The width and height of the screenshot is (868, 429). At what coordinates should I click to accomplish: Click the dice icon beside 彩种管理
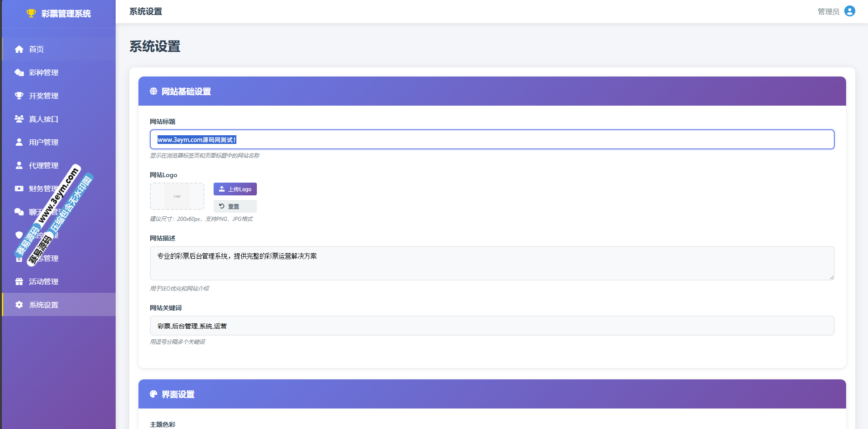coord(19,72)
